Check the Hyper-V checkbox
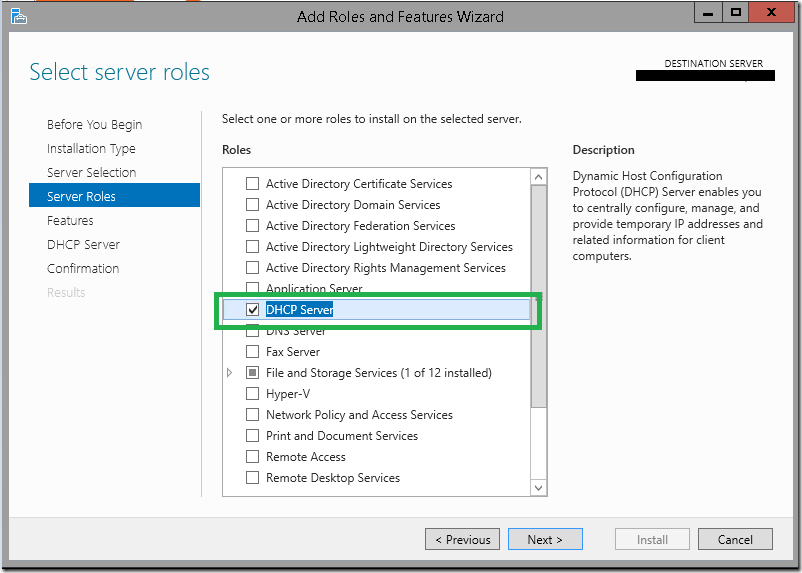Image resolution: width=802 pixels, height=573 pixels. click(x=253, y=393)
